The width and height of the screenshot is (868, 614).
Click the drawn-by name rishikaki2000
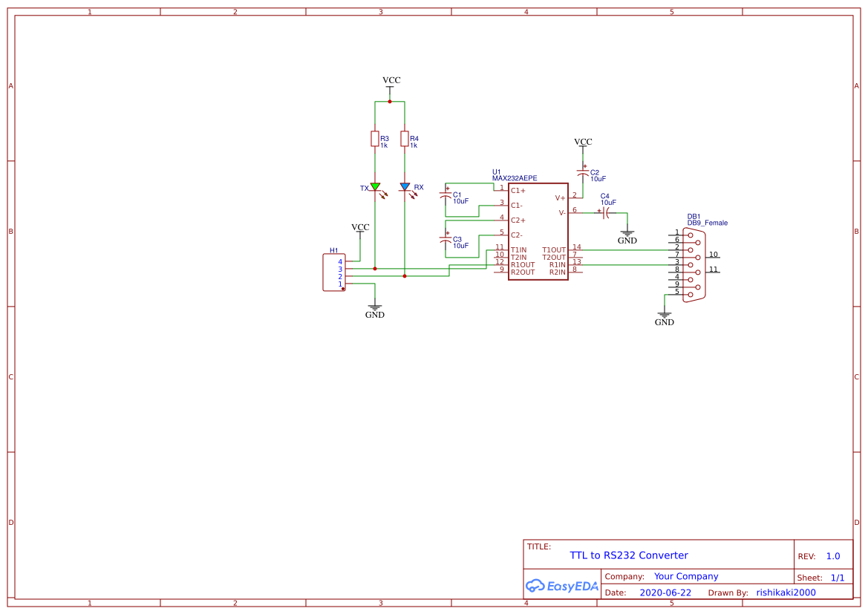pos(786,592)
